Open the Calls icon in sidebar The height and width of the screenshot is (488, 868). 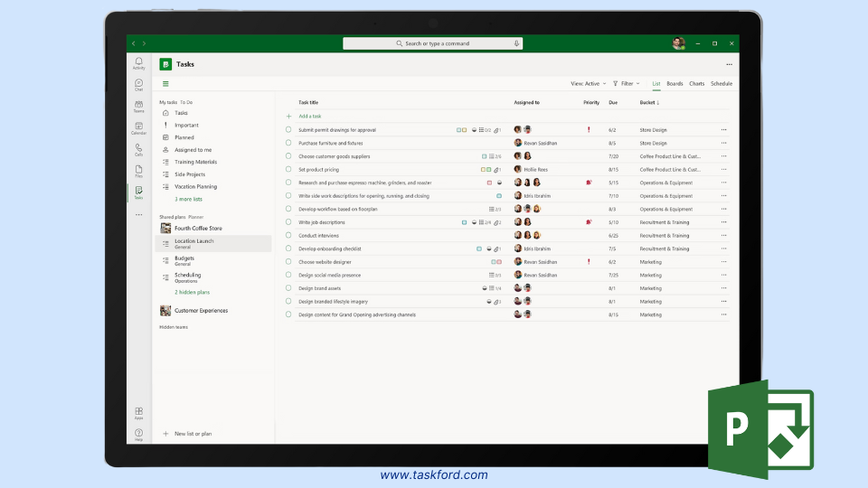pyautogui.click(x=138, y=148)
